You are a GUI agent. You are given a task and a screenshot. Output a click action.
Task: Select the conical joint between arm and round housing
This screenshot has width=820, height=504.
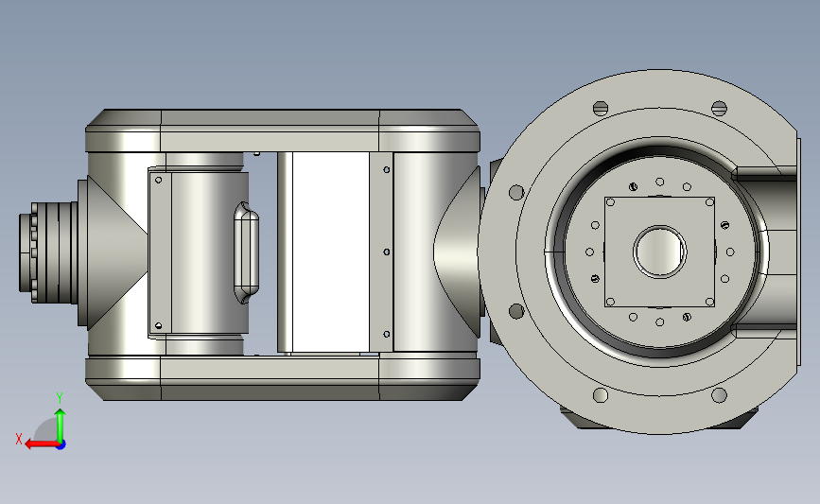(457, 252)
